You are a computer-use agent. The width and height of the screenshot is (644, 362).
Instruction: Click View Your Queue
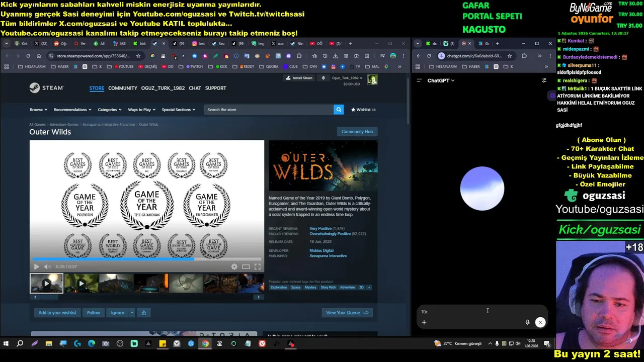[x=347, y=313]
